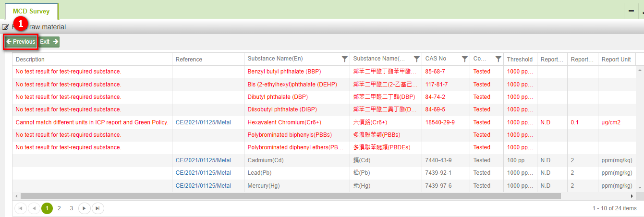The image size is (644, 217).
Task: Click the Previous button
Action: [x=21, y=42]
